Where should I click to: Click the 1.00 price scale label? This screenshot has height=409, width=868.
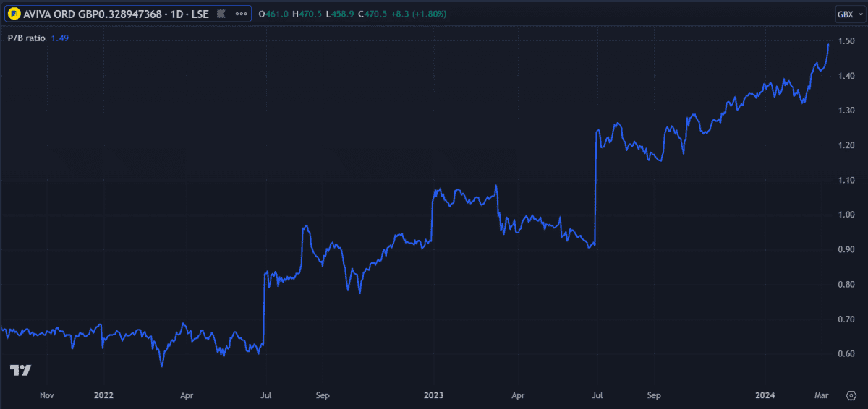pos(847,215)
